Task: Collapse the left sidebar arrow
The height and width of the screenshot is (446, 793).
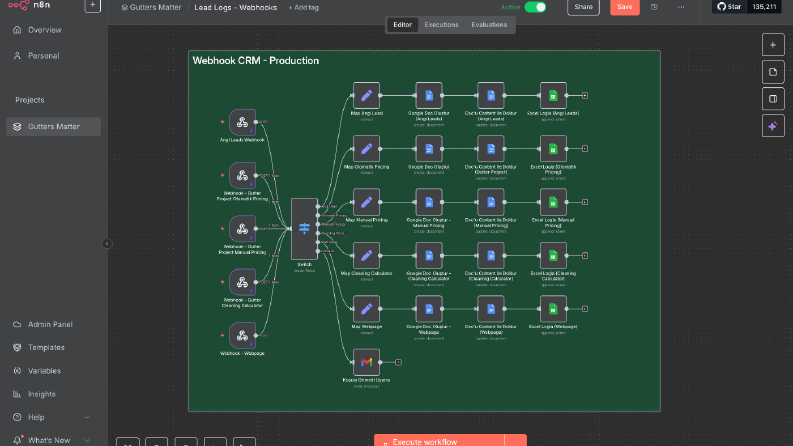Action: pyautogui.click(x=107, y=244)
